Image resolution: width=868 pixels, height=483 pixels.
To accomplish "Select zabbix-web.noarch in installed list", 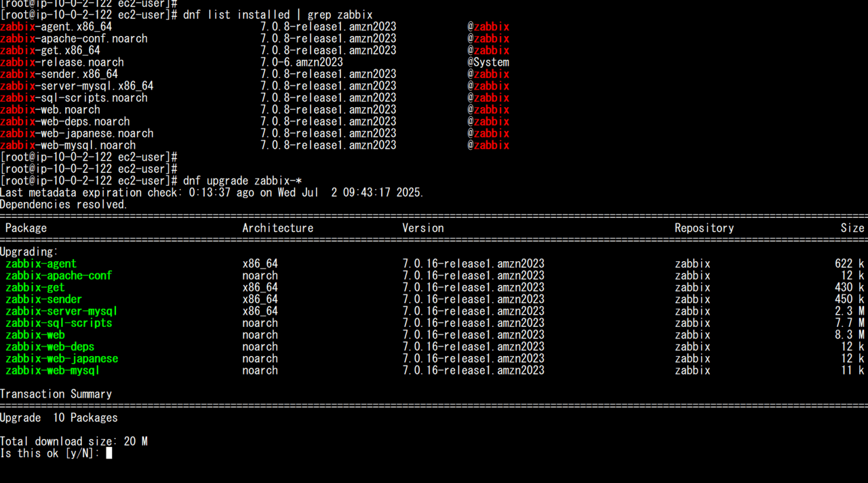I will [x=50, y=109].
